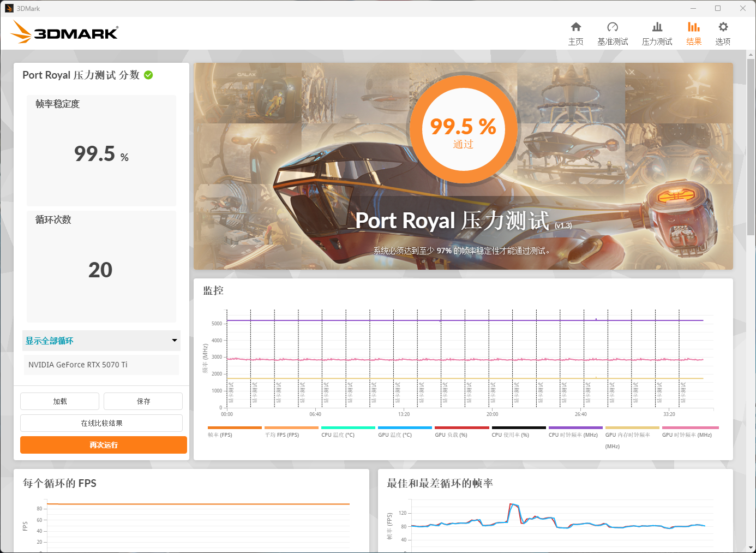The height and width of the screenshot is (553, 756).
Task: Click the 99.5 % value in left panel
Action: 101,154
